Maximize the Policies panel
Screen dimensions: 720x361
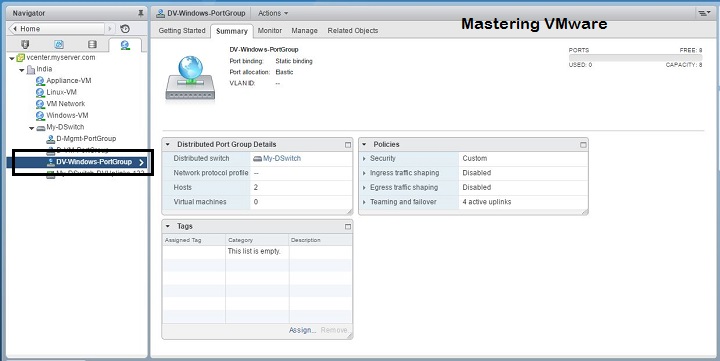coord(583,145)
